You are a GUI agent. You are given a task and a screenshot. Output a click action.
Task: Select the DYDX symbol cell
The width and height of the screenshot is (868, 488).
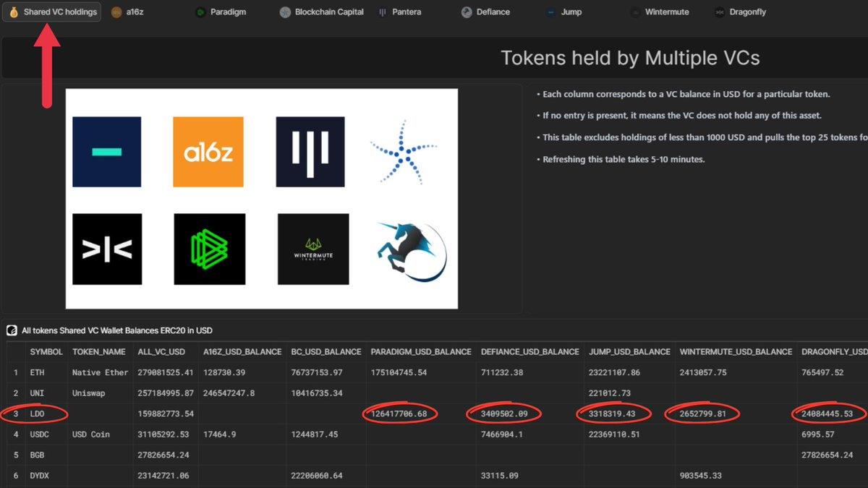point(39,475)
